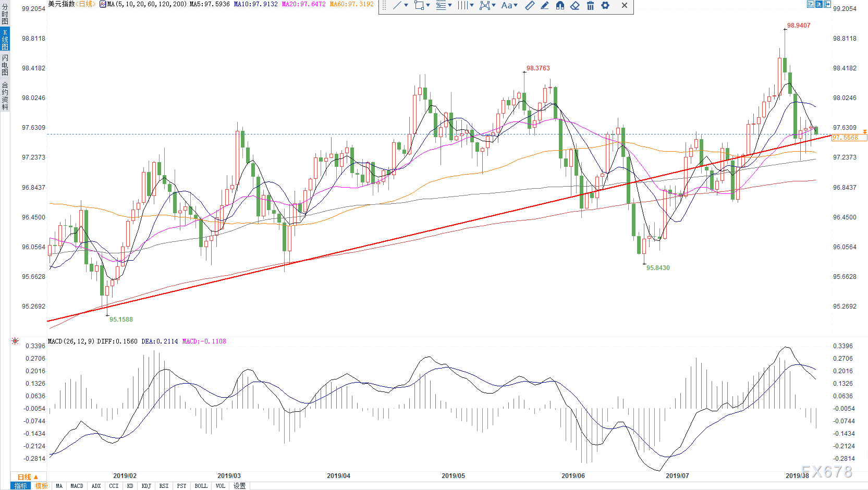Viewport: 868px width, 490px height.
Task: Toggle the highlighted auto-scroll chart icon
Action: (x=818, y=4)
